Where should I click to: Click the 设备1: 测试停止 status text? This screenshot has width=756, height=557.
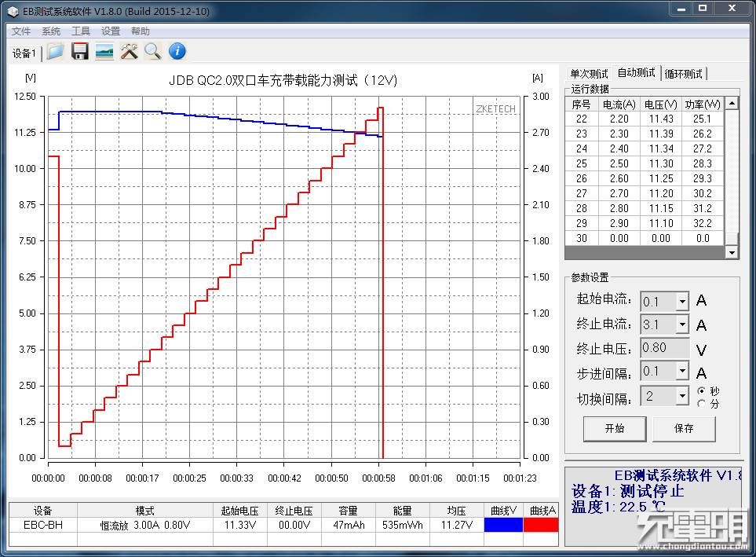628,491
